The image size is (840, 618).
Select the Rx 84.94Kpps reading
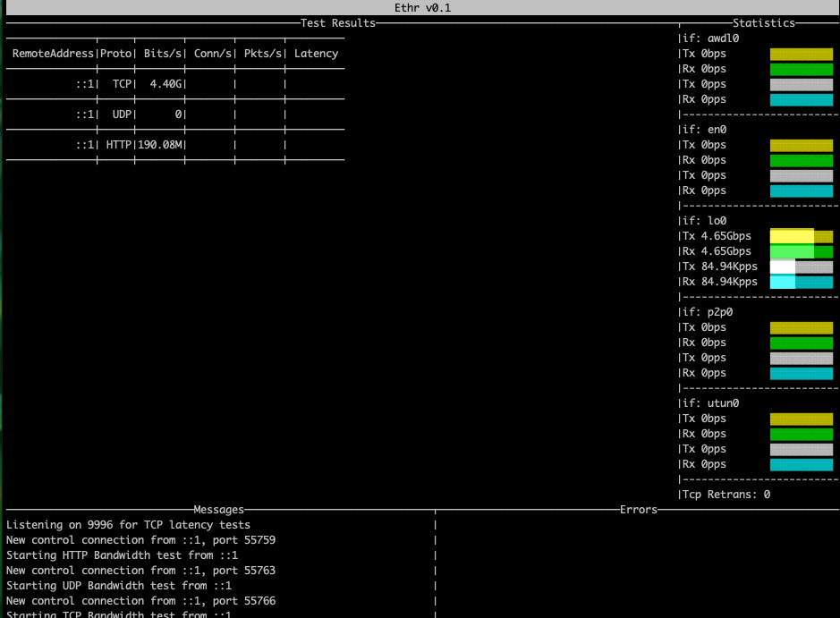(x=720, y=282)
